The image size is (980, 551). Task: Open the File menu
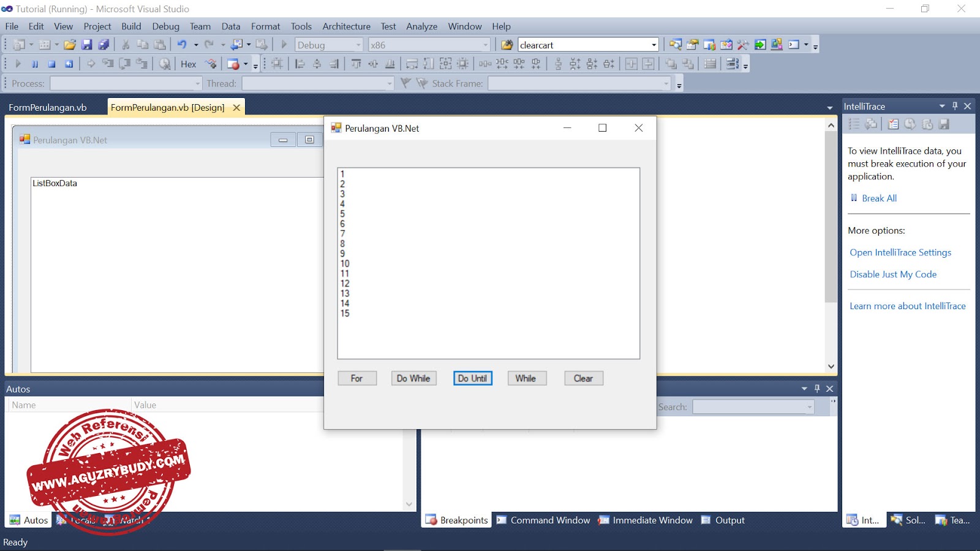tap(12, 26)
